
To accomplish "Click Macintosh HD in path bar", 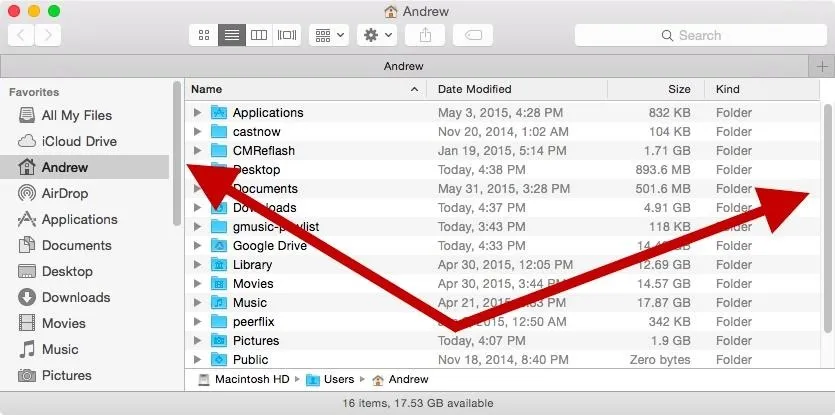I will [x=244, y=379].
